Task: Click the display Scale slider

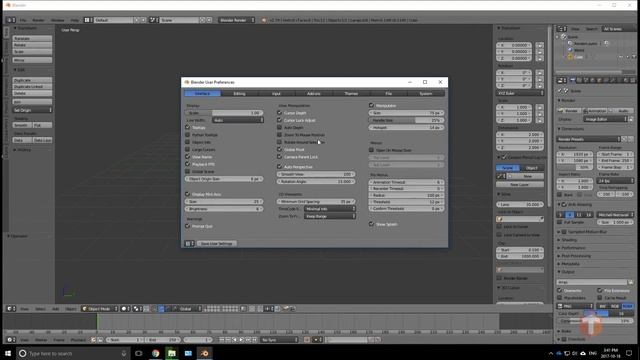Action: 224,113
